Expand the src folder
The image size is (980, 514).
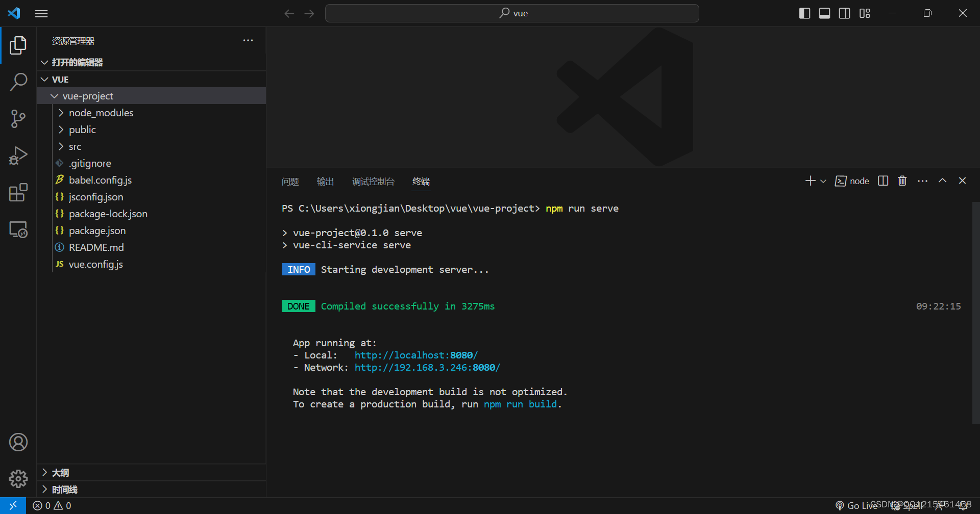click(x=152, y=146)
